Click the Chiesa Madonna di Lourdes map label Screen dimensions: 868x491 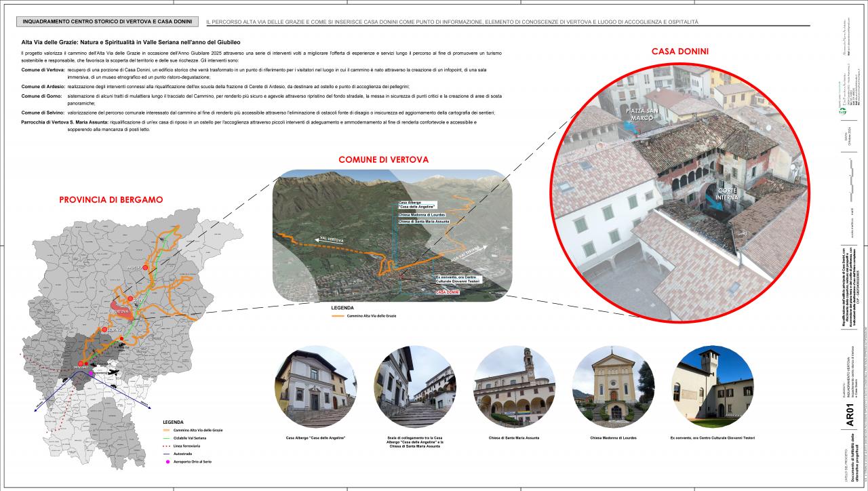pyautogui.click(x=422, y=215)
